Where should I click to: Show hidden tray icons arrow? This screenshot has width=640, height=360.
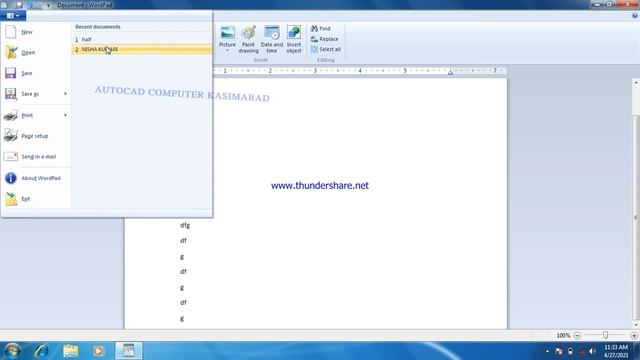point(547,351)
